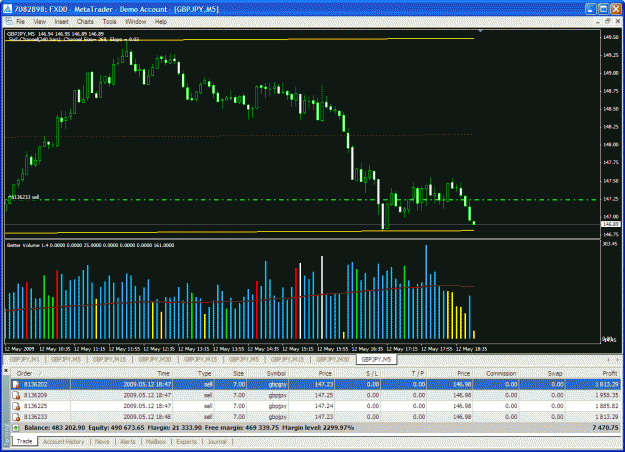Image resolution: width=625 pixels, height=452 pixels.
Task: Click the open price 147.25 in orders table
Action: [x=323, y=395]
